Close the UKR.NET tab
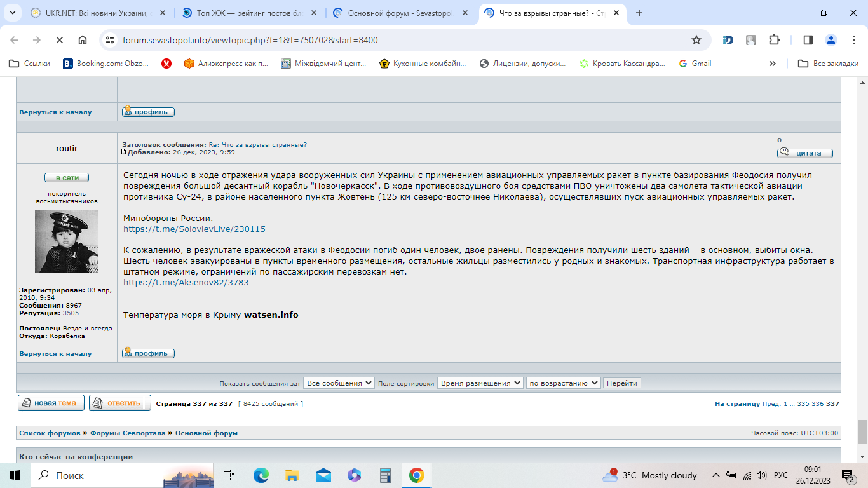Viewport: 868px width, 488px height. tap(163, 13)
